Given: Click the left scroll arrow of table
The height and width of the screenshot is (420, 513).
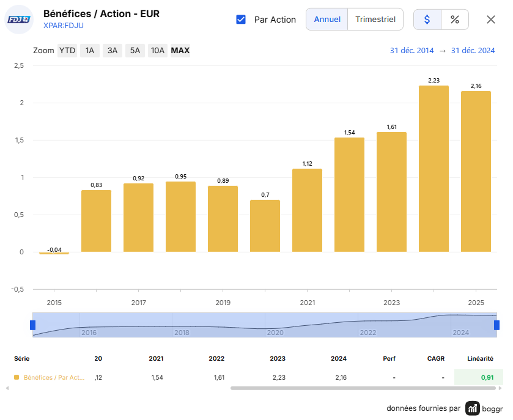Looking at the screenshot, I should click(x=7, y=388).
